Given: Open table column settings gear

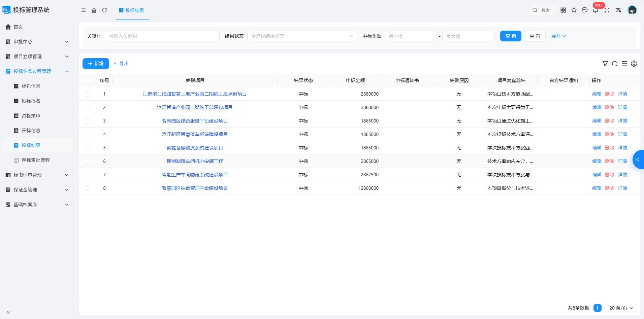Looking at the screenshot, I should (x=634, y=64).
